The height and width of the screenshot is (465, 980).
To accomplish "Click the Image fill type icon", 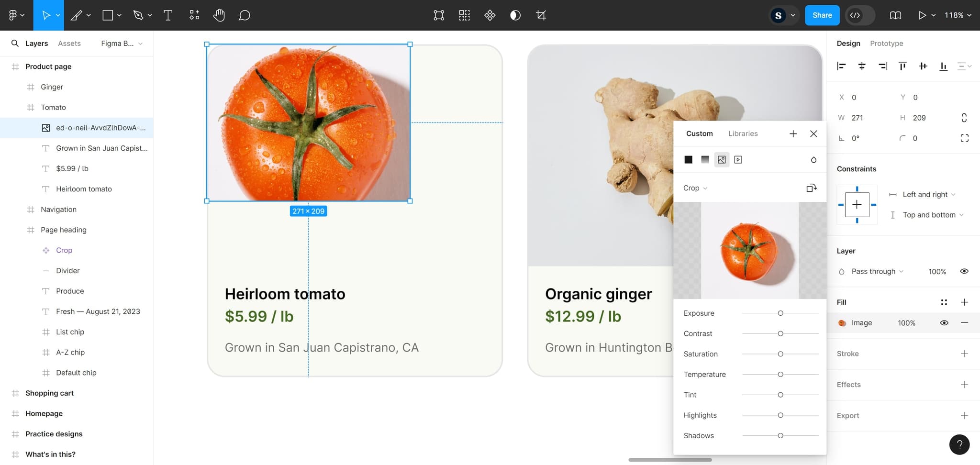I will pos(722,159).
